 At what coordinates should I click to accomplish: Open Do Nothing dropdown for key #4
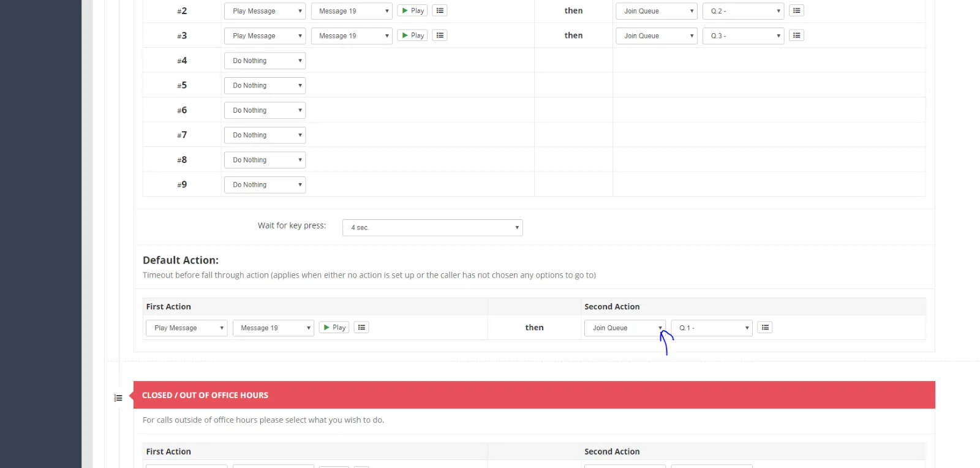265,61
